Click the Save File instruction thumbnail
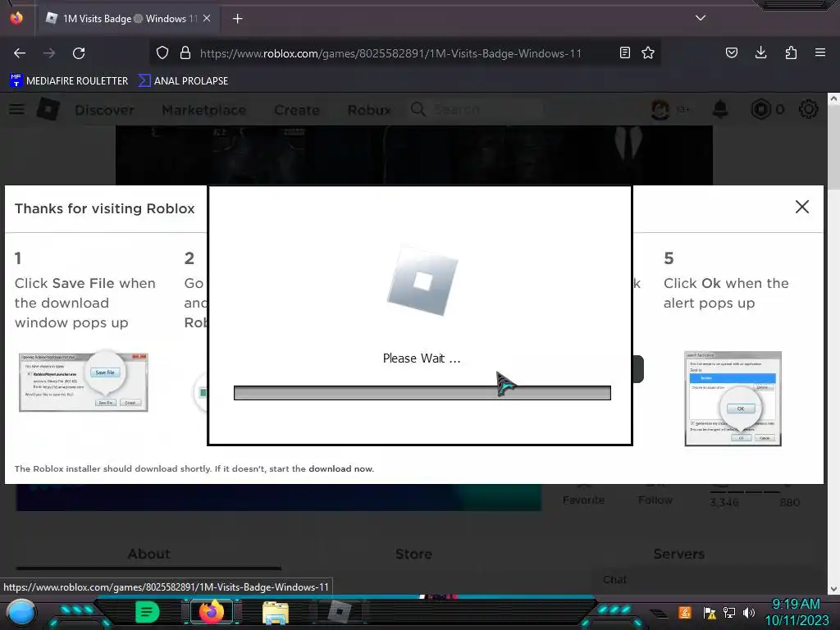 click(84, 381)
